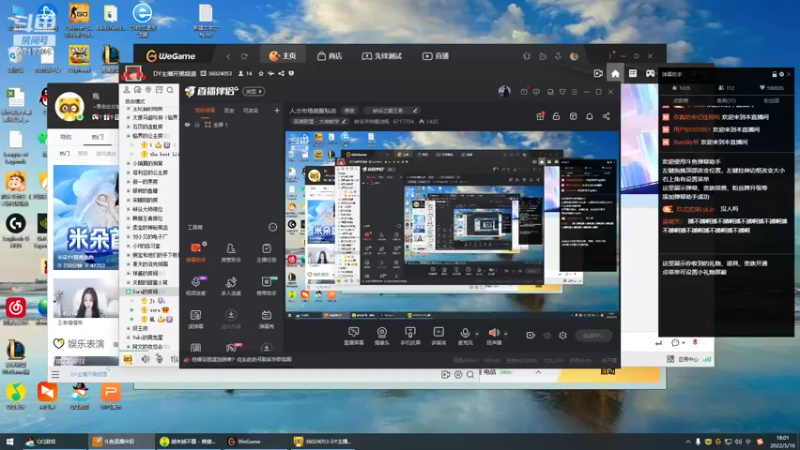The width and height of the screenshot is (800, 450).
Task: Click the record video icon near settings
Action: pos(531,335)
